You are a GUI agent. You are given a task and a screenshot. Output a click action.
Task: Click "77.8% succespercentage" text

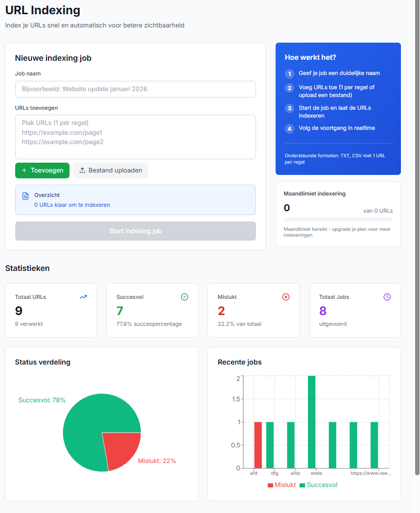pyautogui.click(x=149, y=324)
